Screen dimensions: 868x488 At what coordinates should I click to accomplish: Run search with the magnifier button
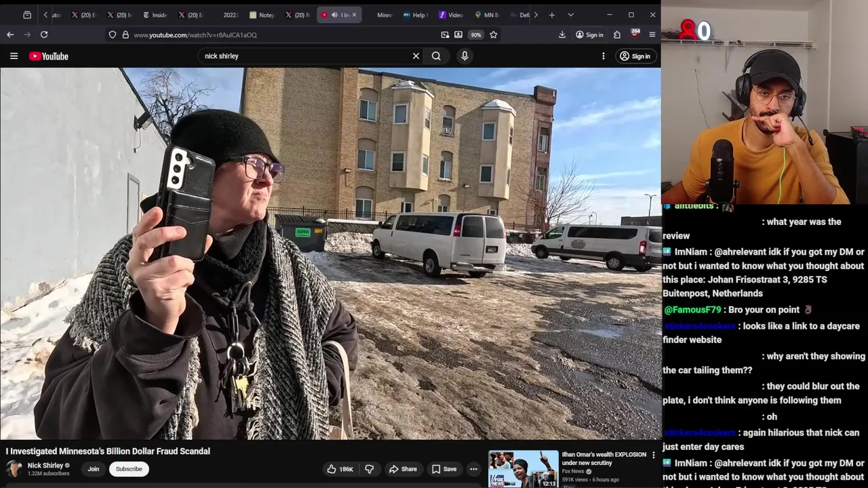coord(436,56)
